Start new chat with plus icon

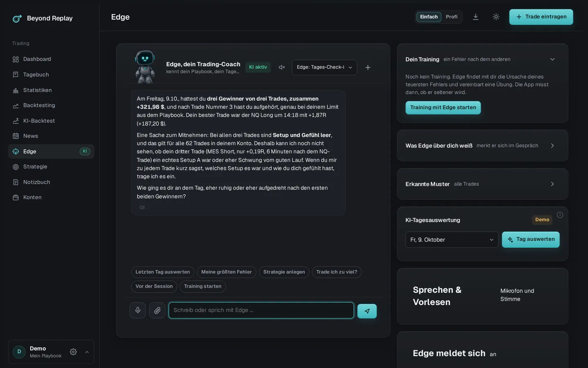(368, 67)
